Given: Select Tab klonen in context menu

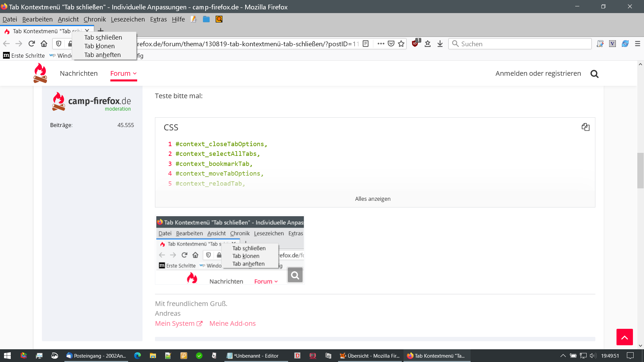Looking at the screenshot, I should coord(100,46).
